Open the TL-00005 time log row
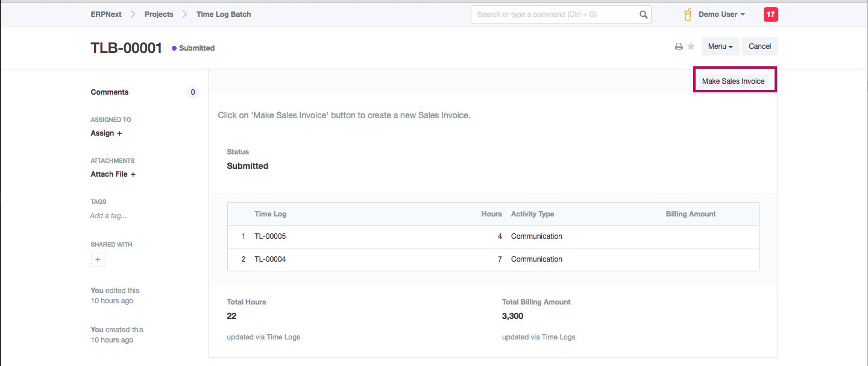868x366 pixels. click(270, 236)
